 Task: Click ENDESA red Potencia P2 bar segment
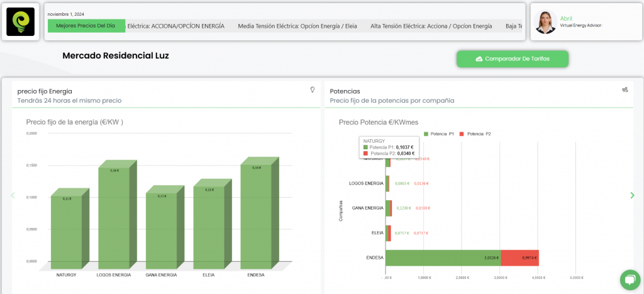pos(520,258)
